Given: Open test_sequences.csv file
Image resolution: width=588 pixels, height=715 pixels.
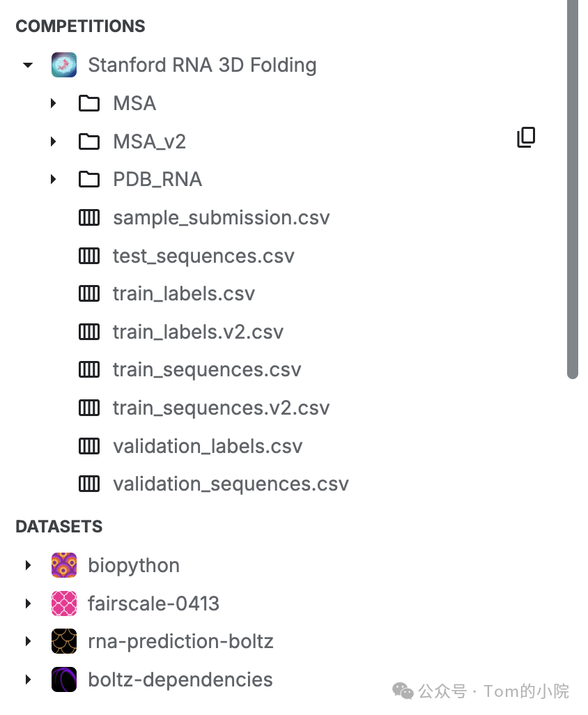Looking at the screenshot, I should pos(203,256).
